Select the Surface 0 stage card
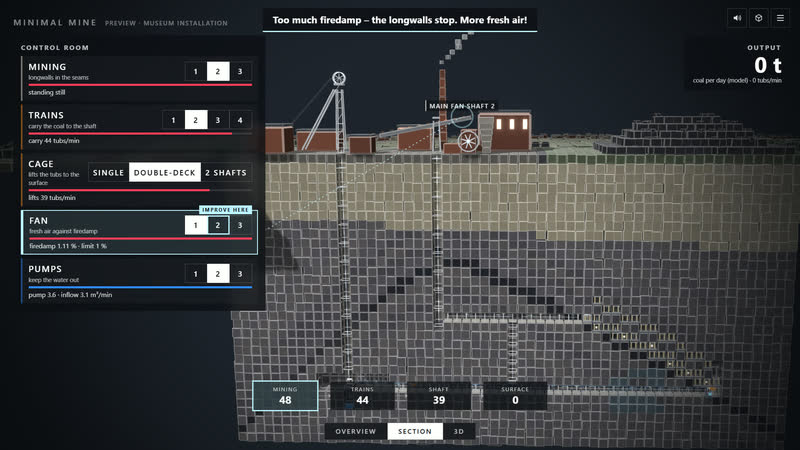The height and width of the screenshot is (450, 800). point(515,395)
